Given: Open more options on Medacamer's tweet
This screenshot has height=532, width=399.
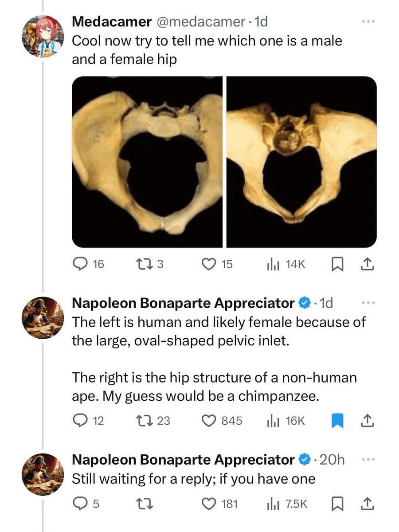Looking at the screenshot, I should pyautogui.click(x=368, y=21).
